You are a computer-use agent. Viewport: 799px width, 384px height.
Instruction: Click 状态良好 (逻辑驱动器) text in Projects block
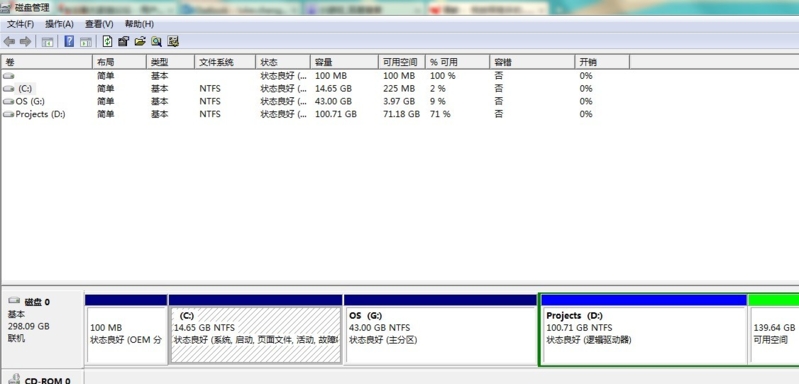coord(589,340)
